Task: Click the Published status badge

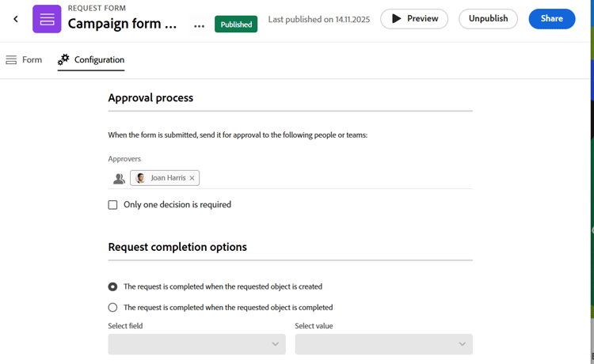Action: [x=236, y=25]
